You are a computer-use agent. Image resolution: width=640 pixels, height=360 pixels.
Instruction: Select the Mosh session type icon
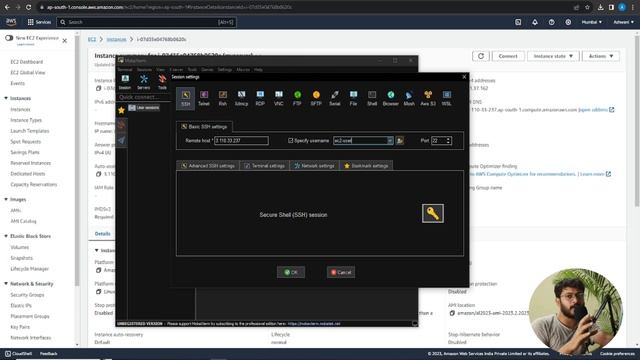(x=409, y=98)
